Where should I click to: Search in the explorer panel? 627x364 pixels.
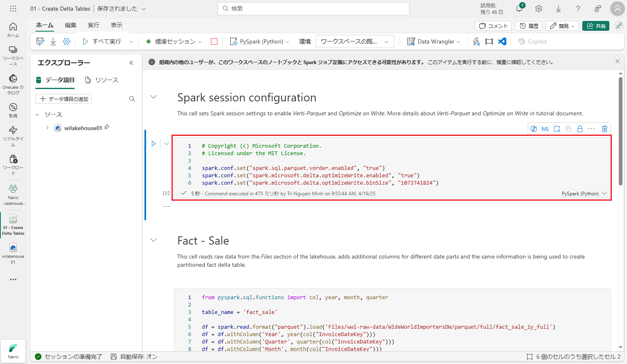[132, 99]
